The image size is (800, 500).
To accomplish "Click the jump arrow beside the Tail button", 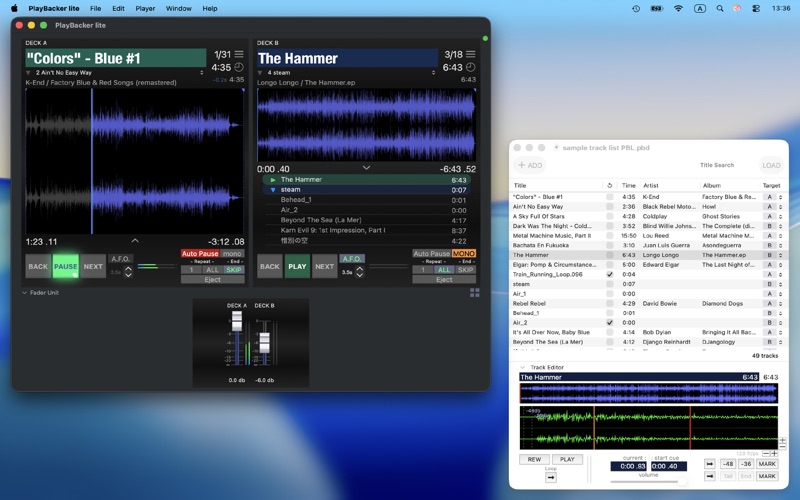I will click(x=710, y=476).
